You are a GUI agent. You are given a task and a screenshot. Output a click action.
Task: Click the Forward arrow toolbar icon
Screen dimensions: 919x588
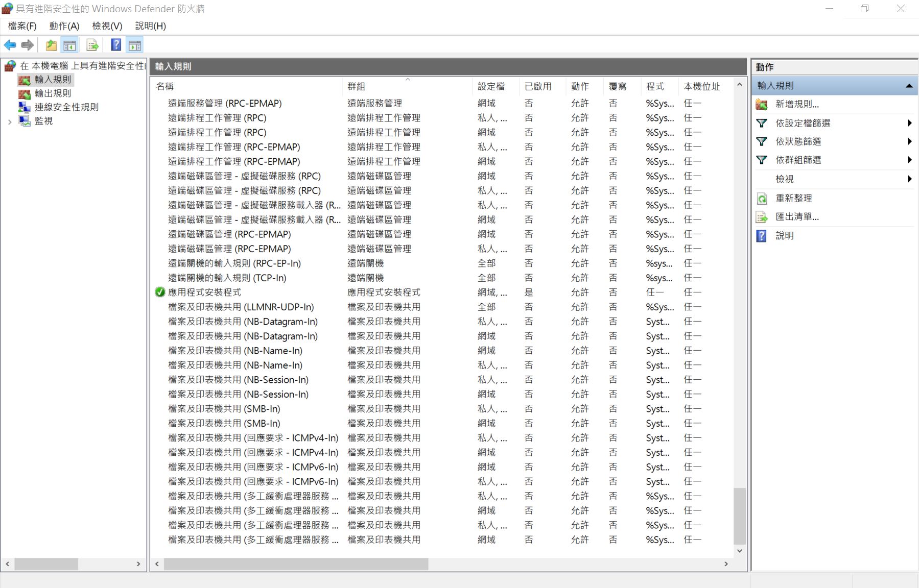pyautogui.click(x=28, y=45)
